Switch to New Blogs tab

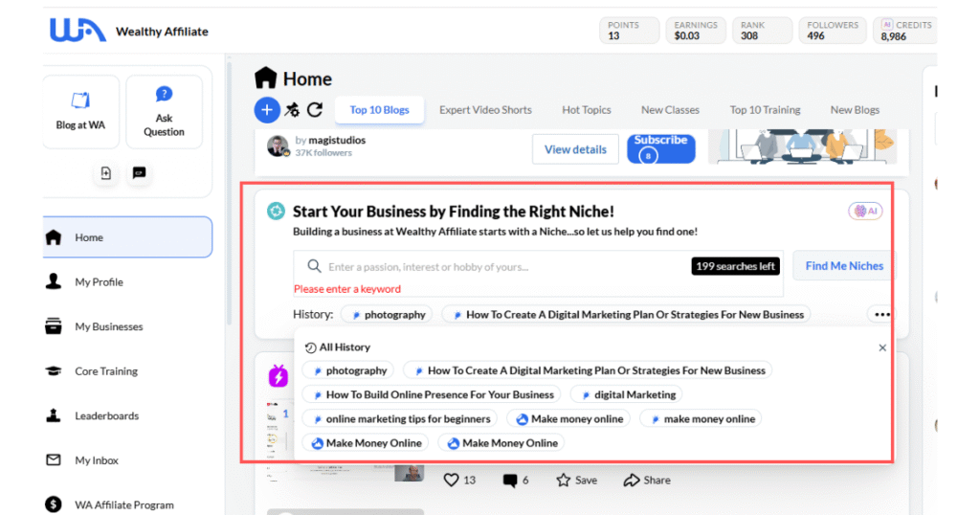coord(855,110)
